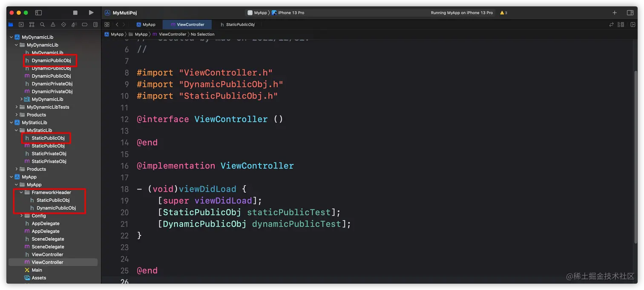
Task: Choose the MyApp scheme in toolbar
Action: (x=258, y=13)
